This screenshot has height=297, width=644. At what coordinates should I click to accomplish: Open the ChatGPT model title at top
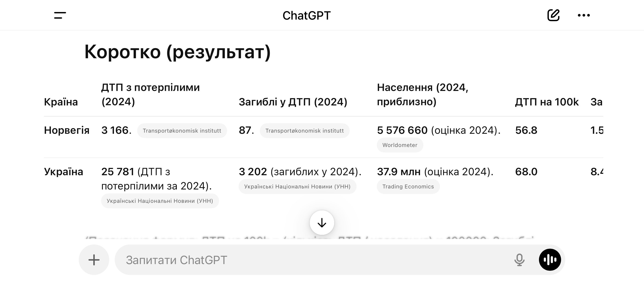point(307,15)
